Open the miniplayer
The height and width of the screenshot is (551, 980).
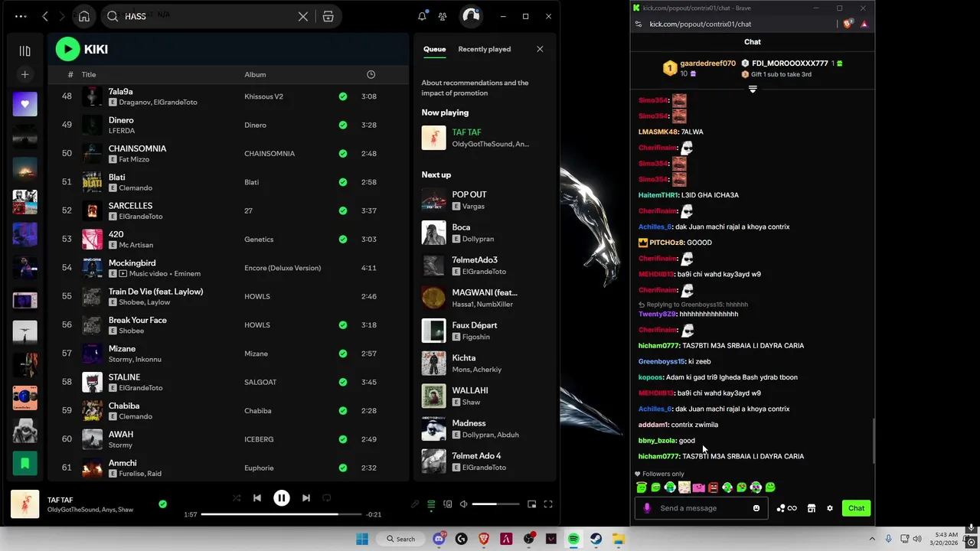532,504
